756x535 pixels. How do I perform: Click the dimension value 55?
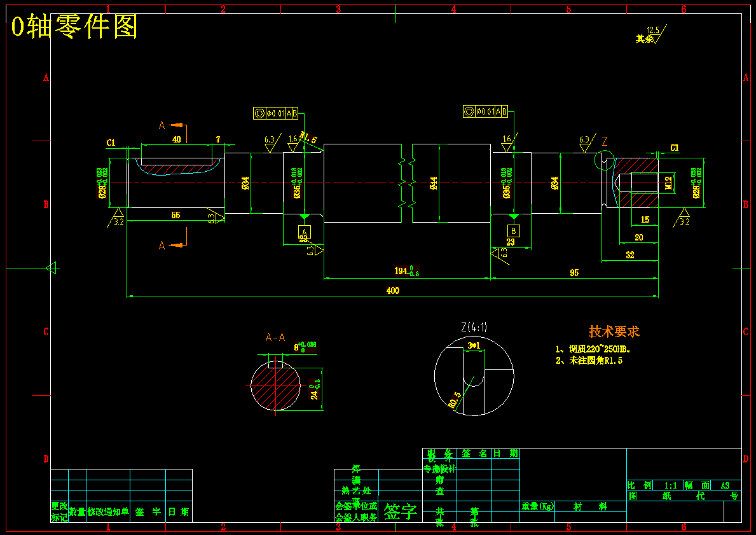175,215
